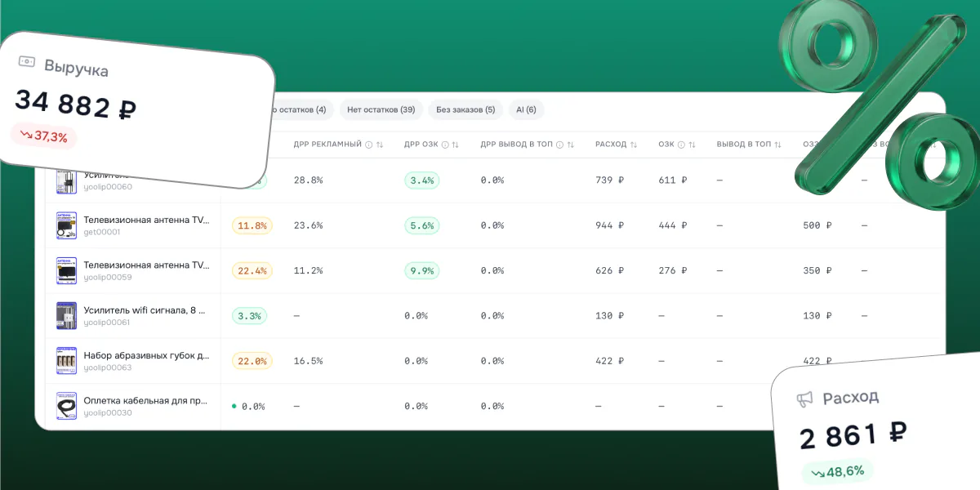980x490 pixels.
Task: Click the 350 ₽ value
Action: (x=817, y=270)
